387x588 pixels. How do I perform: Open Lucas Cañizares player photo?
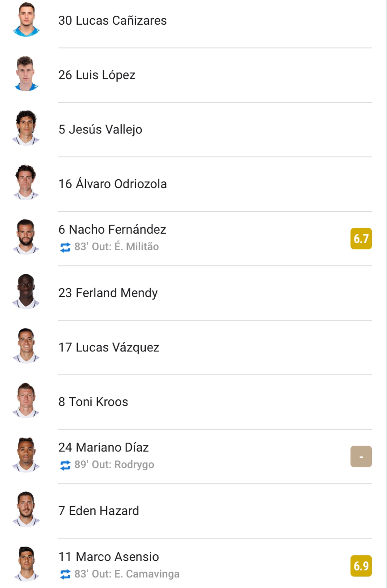pos(26,20)
